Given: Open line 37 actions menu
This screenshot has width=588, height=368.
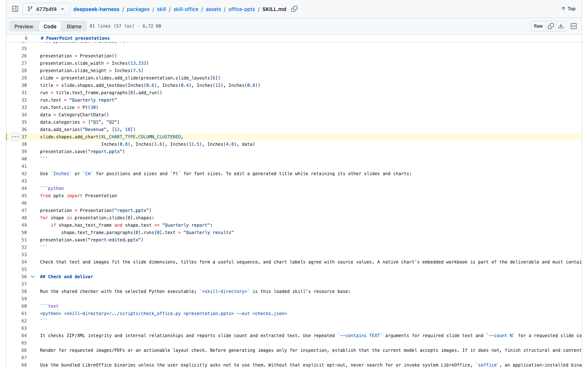Looking at the screenshot, I should tap(15, 137).
